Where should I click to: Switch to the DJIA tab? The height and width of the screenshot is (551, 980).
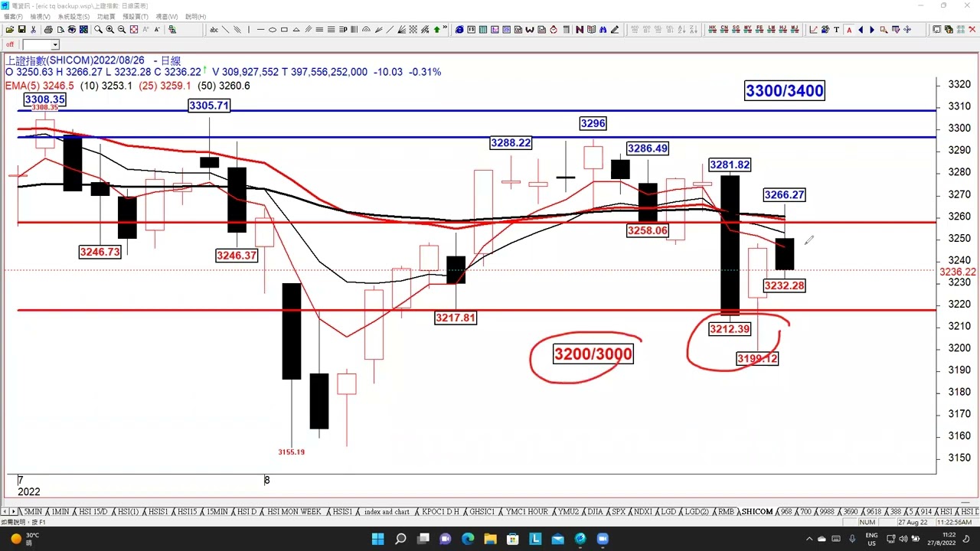pos(594,511)
